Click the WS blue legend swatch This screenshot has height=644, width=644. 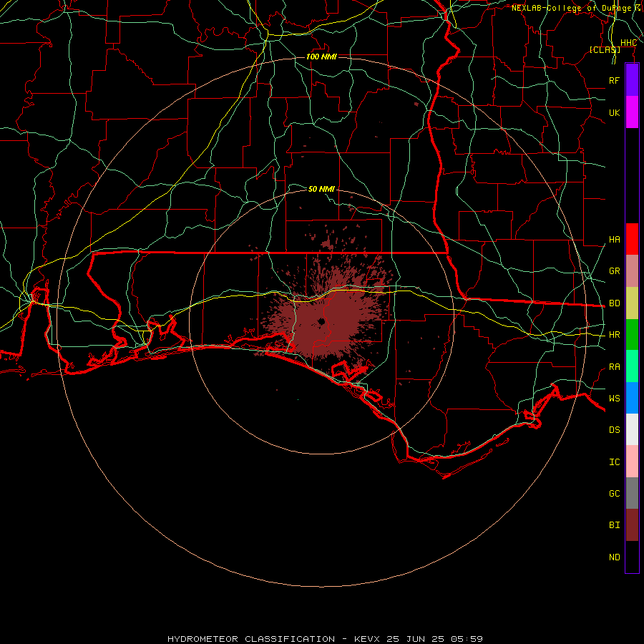click(x=632, y=398)
